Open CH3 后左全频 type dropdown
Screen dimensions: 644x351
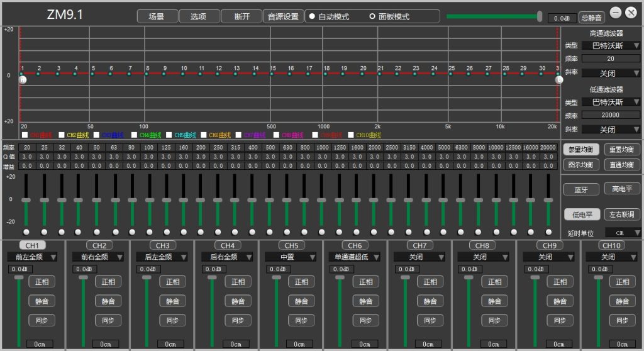click(x=162, y=257)
